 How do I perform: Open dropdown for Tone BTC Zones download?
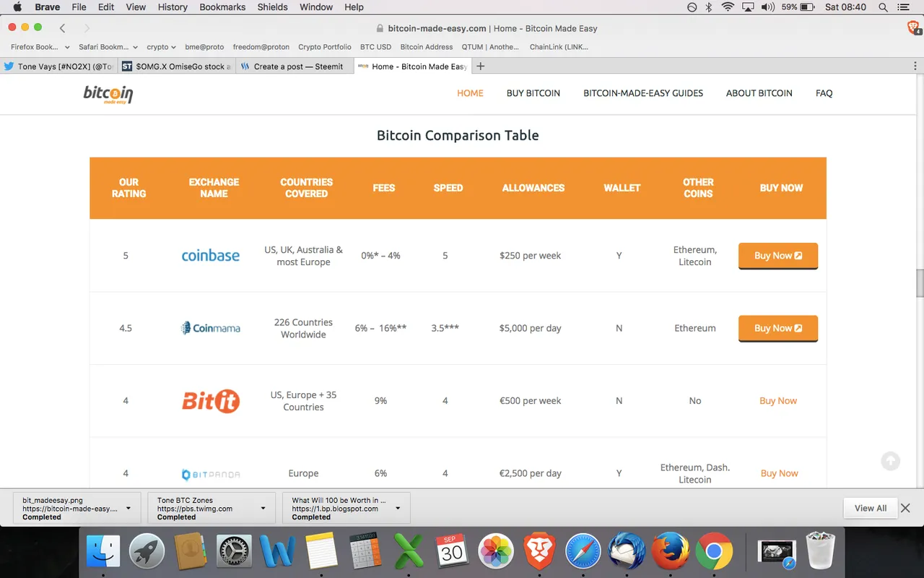(263, 508)
